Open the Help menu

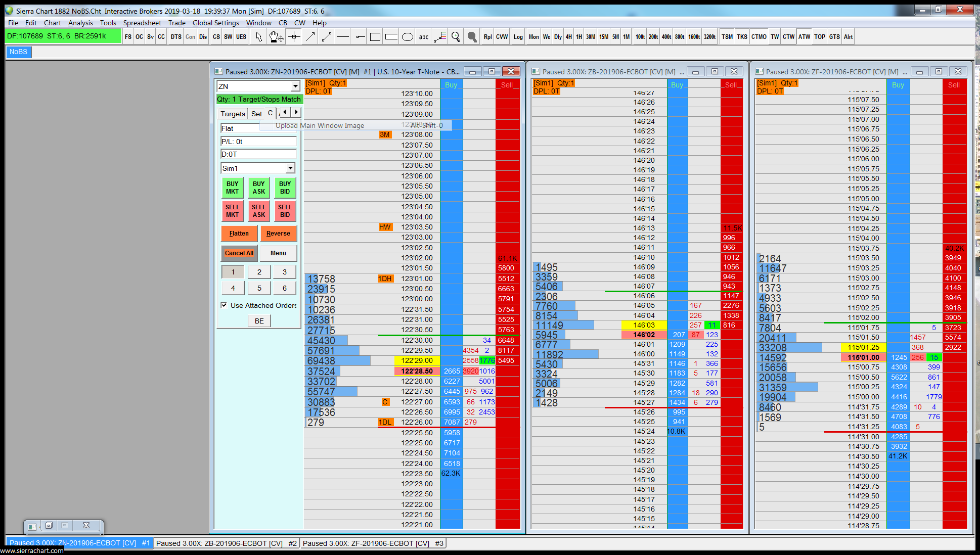point(319,23)
